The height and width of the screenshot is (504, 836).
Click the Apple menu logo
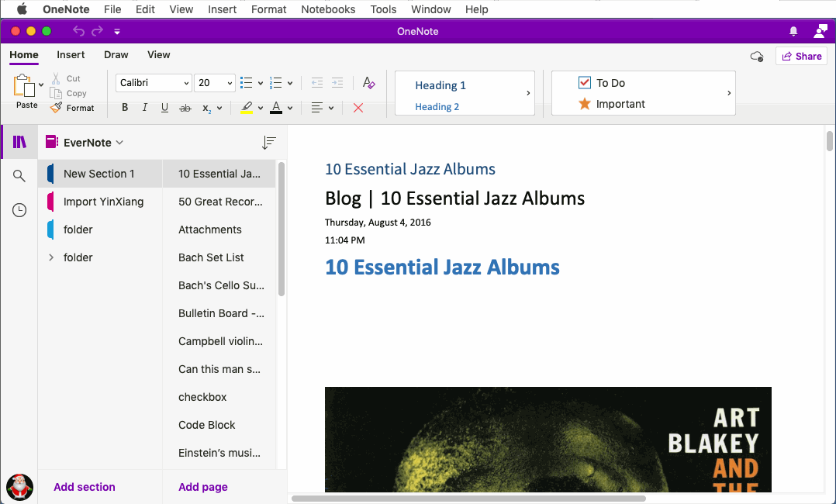coord(22,9)
